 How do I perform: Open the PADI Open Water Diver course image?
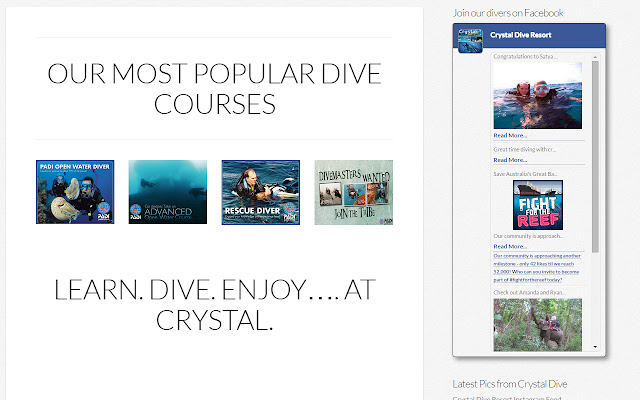pos(75,192)
